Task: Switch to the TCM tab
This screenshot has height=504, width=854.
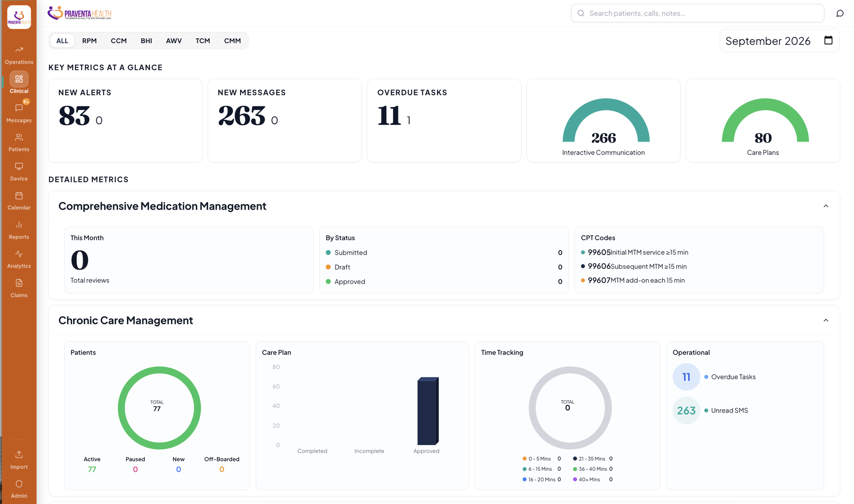Action: [x=203, y=41]
